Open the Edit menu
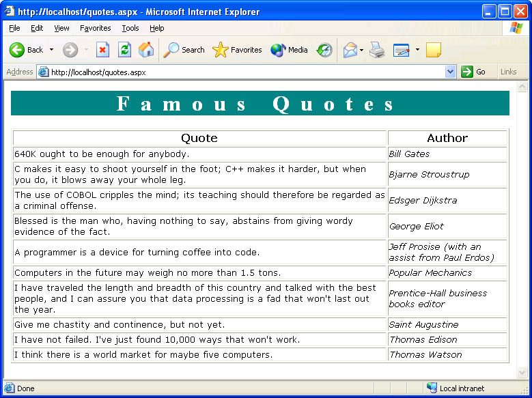Screen dimensions: 532x398 pos(37,28)
